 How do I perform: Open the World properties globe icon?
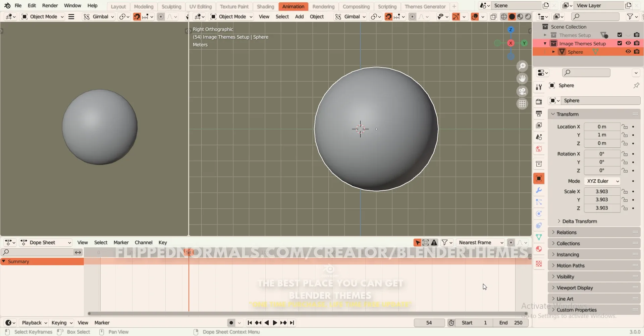click(539, 149)
